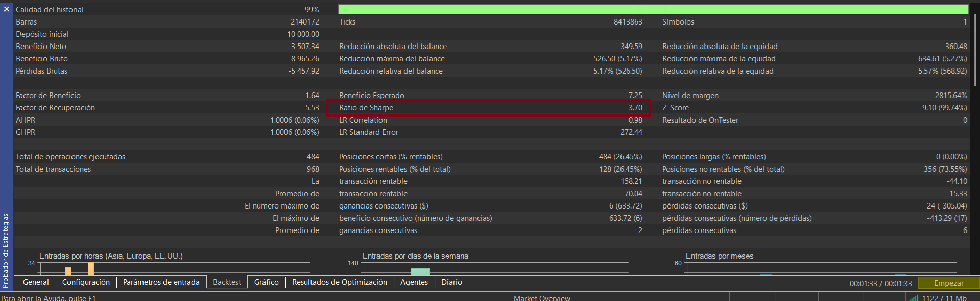The width and height of the screenshot is (980, 301).
Task: Click the Entradas por días de la semana title
Action: tap(415, 256)
